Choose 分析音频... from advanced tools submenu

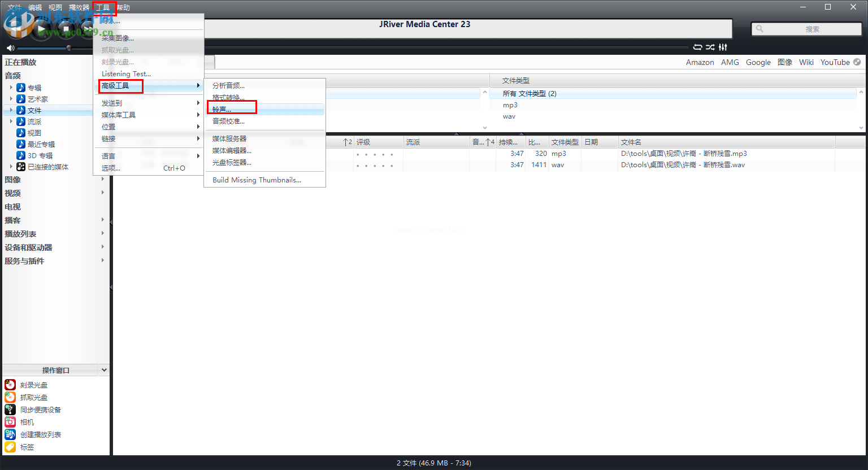coord(264,85)
